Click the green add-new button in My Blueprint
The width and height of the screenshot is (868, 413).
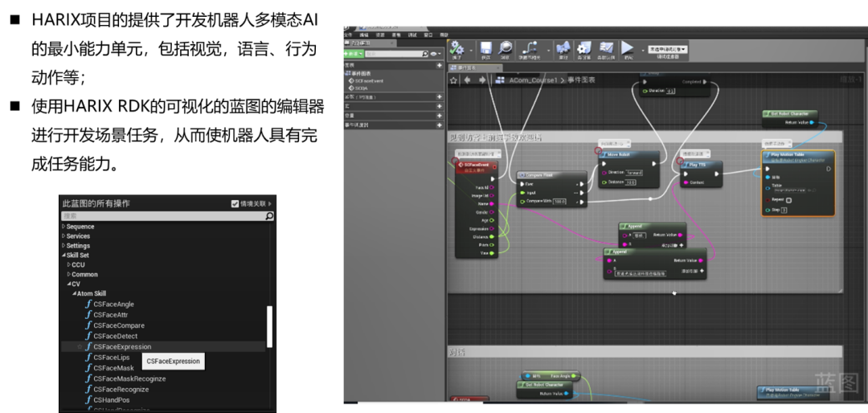coord(354,54)
